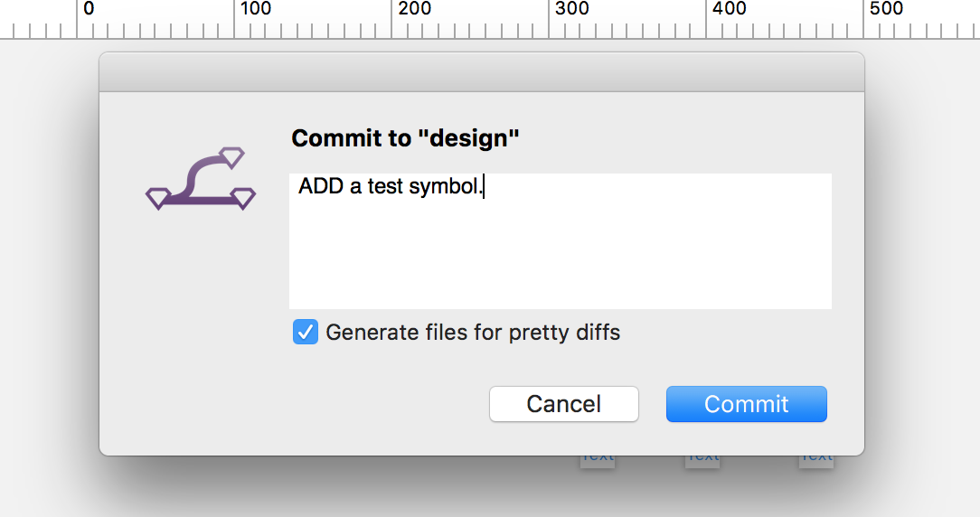Click the 100 mark on the ruler
The height and width of the screenshot is (517, 980).
256,9
